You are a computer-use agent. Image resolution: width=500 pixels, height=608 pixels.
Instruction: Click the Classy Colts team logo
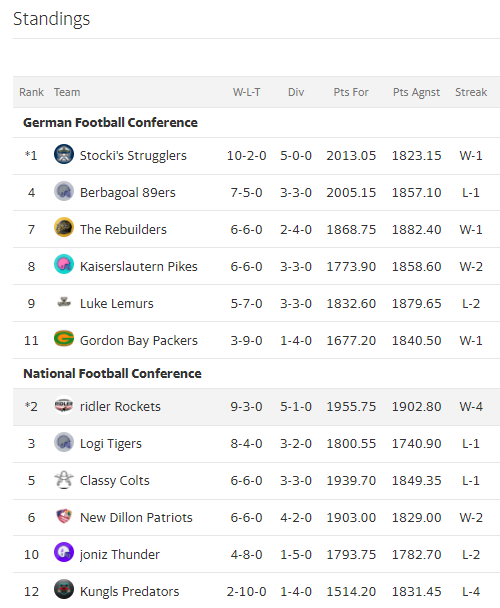click(x=64, y=480)
